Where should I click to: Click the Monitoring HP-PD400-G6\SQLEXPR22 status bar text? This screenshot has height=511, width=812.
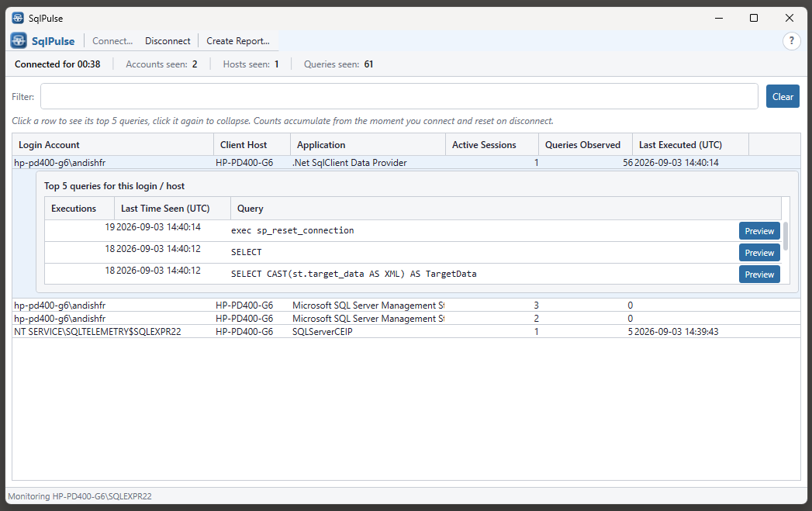point(80,496)
